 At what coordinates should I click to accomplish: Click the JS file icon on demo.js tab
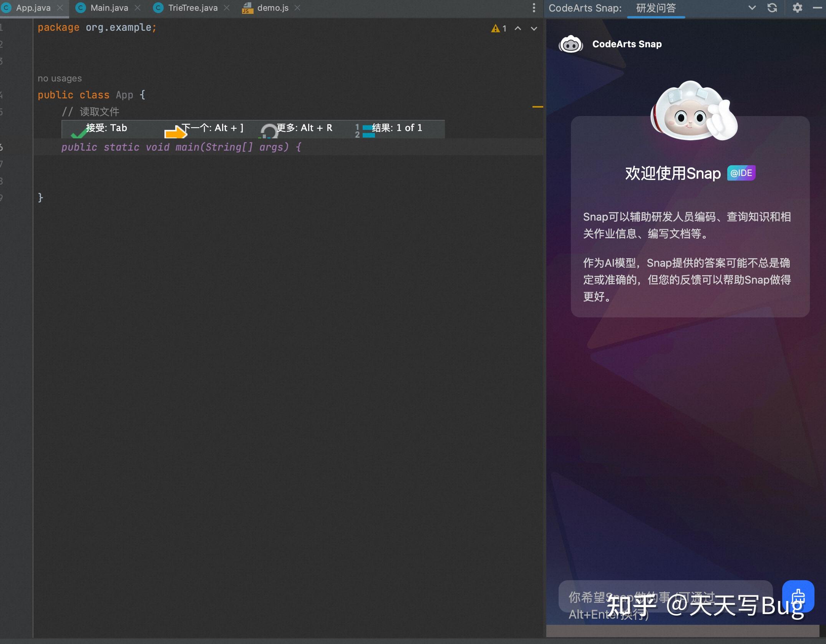click(247, 8)
